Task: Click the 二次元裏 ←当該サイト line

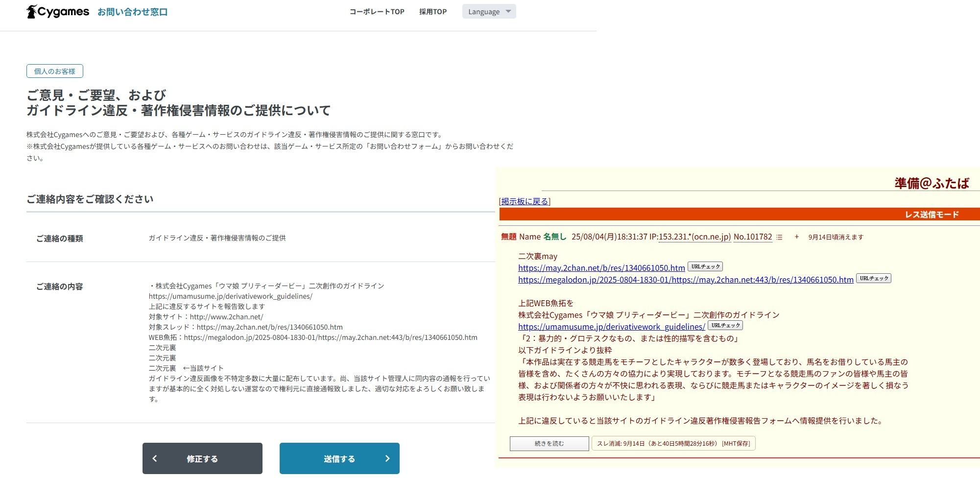Action: pos(186,368)
